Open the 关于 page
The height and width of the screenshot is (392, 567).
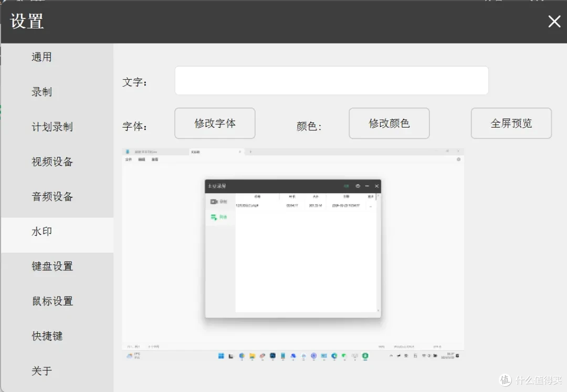[x=41, y=370]
